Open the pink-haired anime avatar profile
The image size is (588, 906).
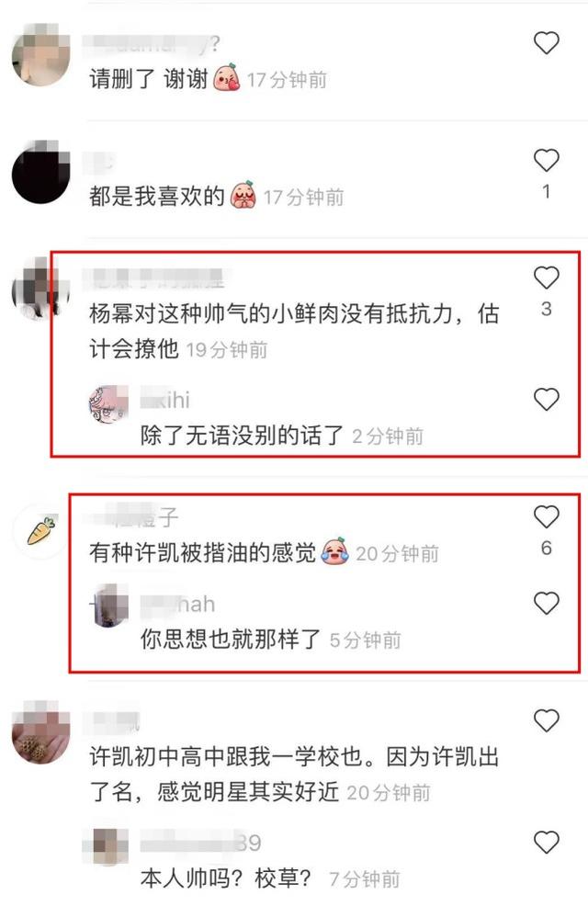coord(108,404)
